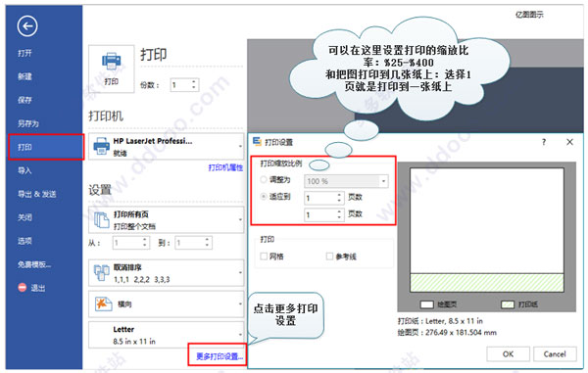
Task: Click the landscape orientation icon
Action: pyautogui.click(x=103, y=303)
